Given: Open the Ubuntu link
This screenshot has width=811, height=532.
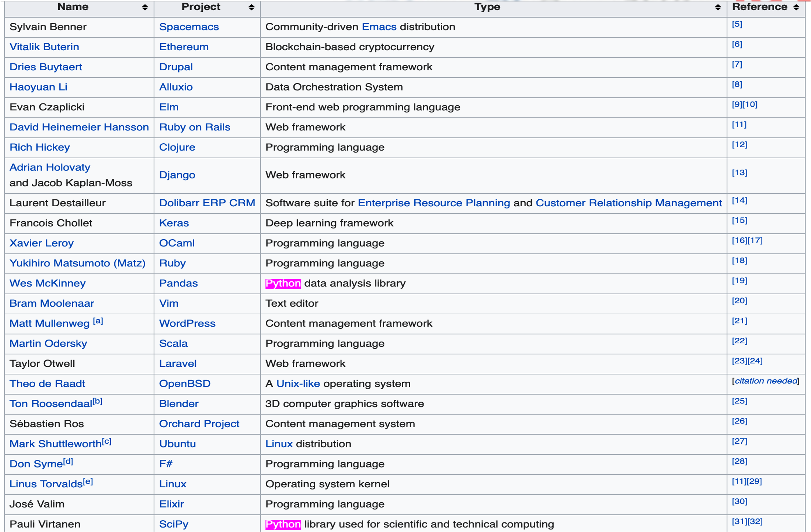Looking at the screenshot, I should pos(177,444).
